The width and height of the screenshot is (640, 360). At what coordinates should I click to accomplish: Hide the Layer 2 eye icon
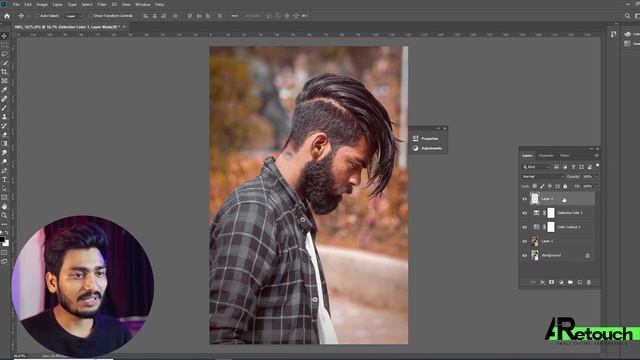[x=524, y=199]
